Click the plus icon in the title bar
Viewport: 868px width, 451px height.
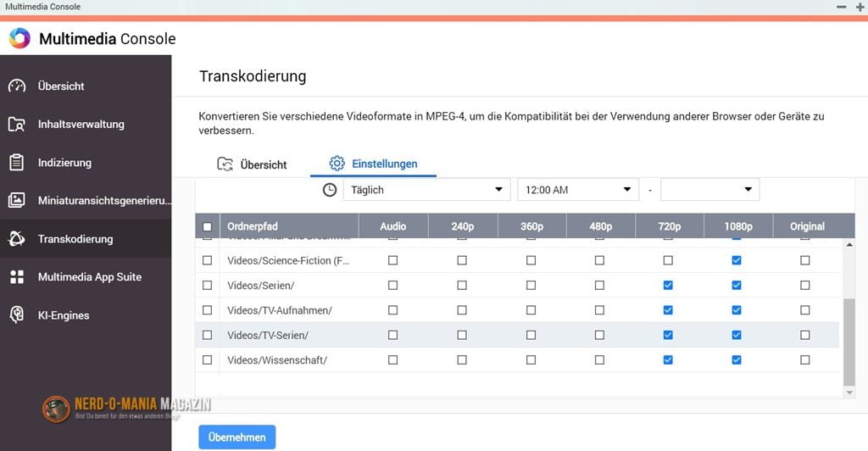click(x=860, y=7)
